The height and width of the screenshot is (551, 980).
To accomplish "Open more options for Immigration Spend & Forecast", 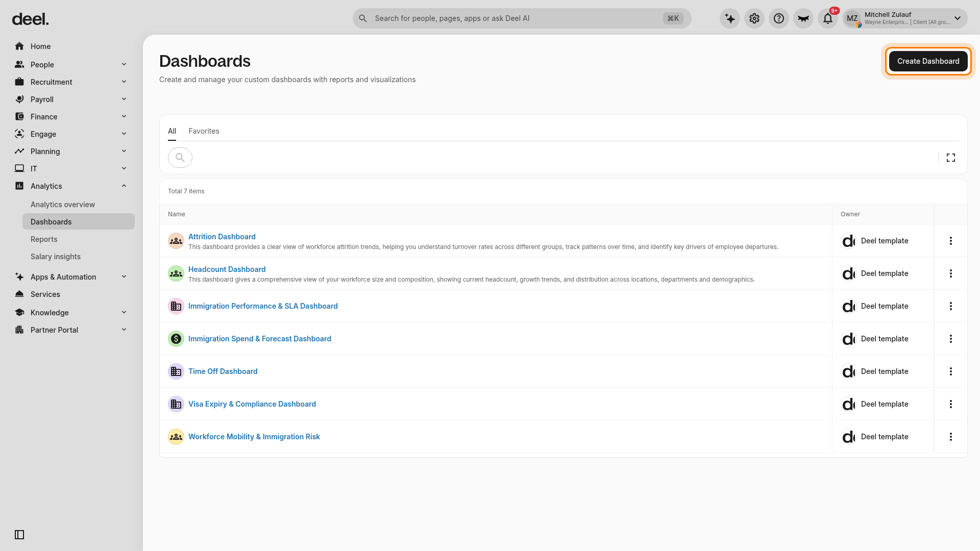I will tap(951, 339).
